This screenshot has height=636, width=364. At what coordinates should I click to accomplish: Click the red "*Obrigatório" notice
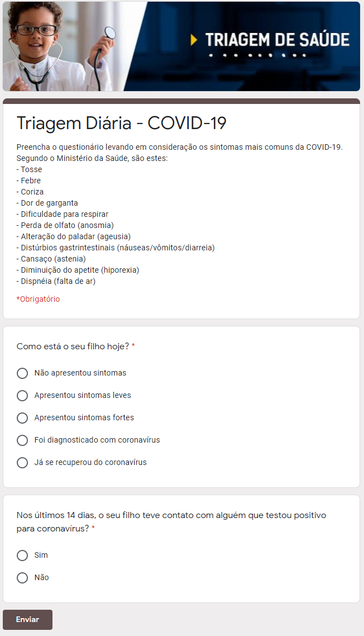[x=38, y=299]
